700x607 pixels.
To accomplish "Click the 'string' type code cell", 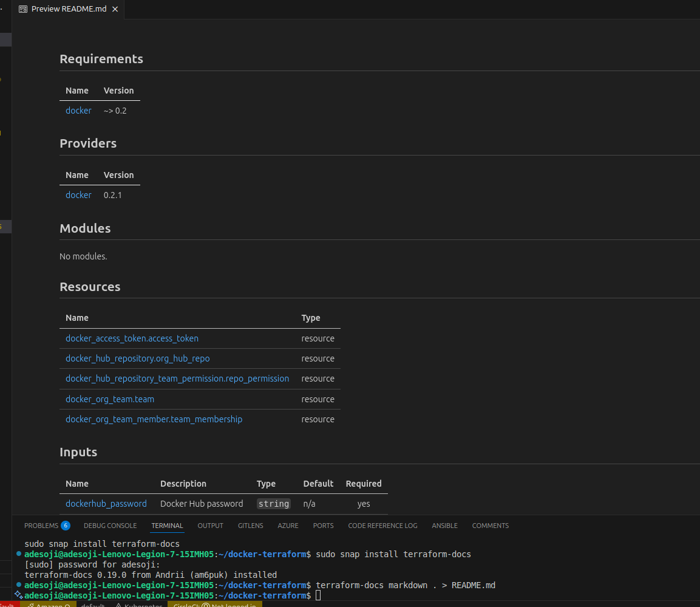I will (274, 503).
